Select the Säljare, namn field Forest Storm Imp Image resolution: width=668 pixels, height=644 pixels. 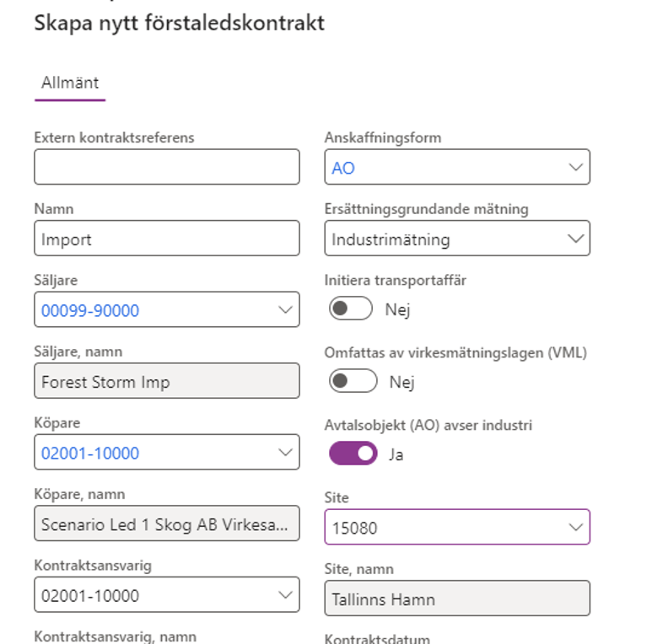[166, 382]
